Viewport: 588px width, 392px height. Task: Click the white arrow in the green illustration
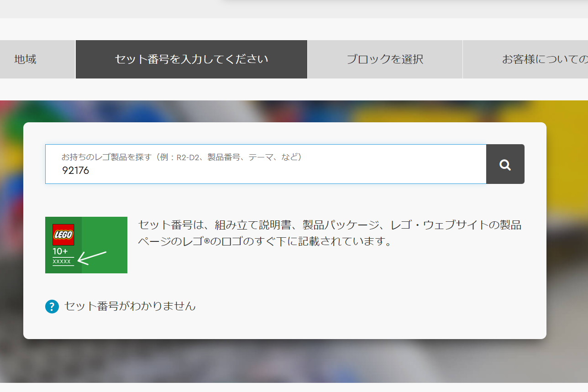pyautogui.click(x=92, y=257)
